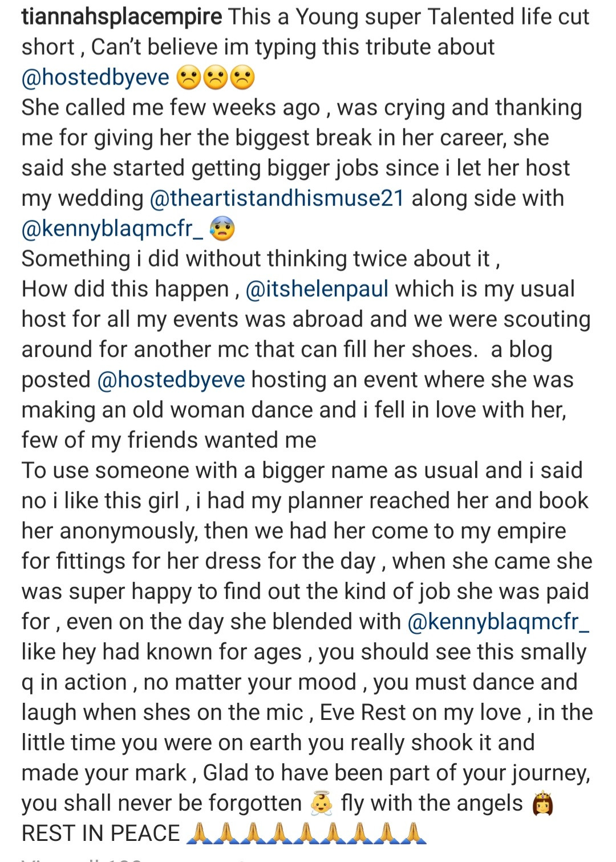Image resolution: width=616 pixels, height=862 pixels.
Task: Tap the first @hostedbyeve mention
Action: click(x=95, y=78)
